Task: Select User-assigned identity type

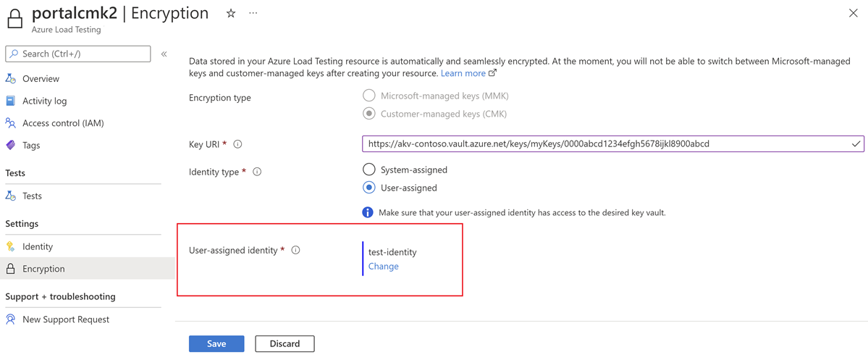Action: [369, 188]
